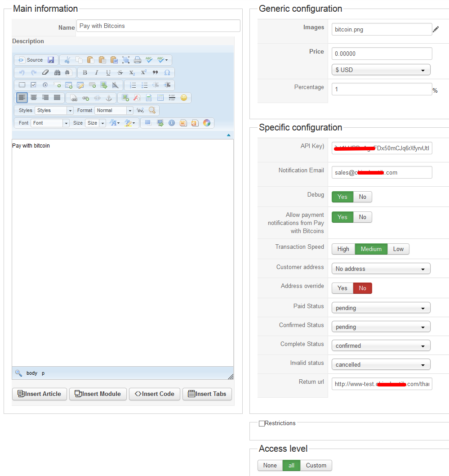Open the Font dropdown
Image resolution: width=449 pixels, height=476 pixels.
(x=50, y=123)
